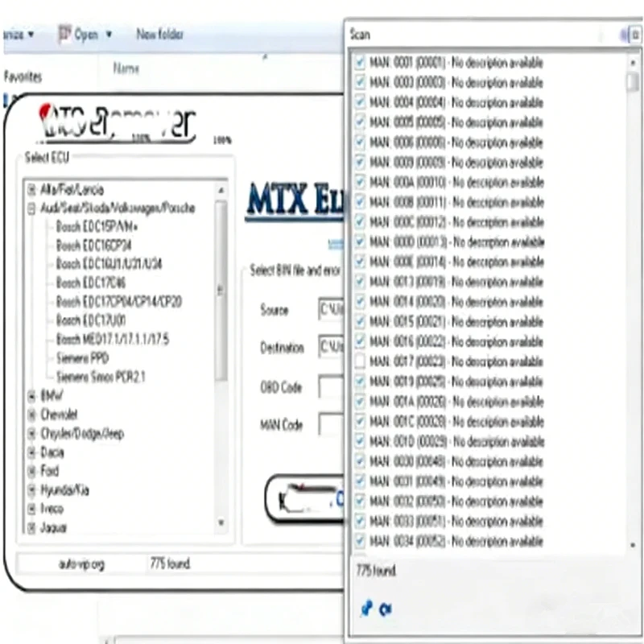Expand the Chevrolet tree node
This screenshot has height=644, width=644.
tap(31, 415)
